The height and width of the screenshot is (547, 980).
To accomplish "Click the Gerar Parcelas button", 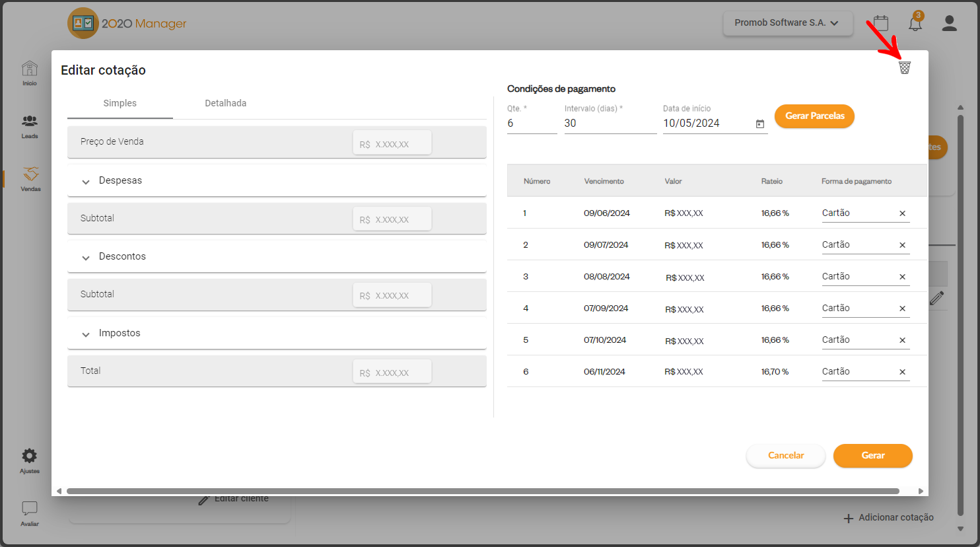I will [x=814, y=116].
